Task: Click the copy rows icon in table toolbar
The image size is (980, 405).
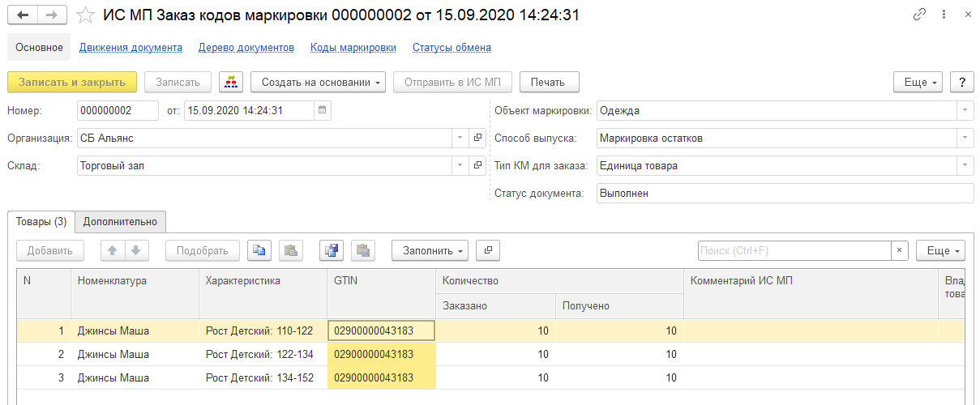Action: [259, 250]
